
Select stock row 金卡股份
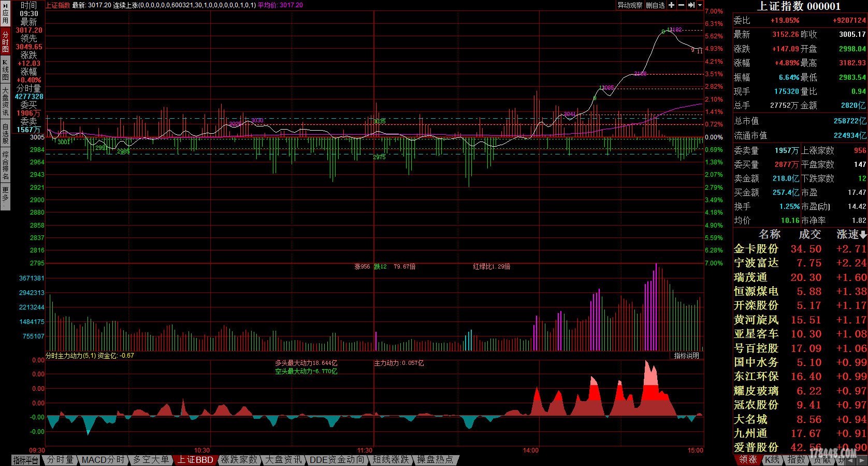pos(800,249)
